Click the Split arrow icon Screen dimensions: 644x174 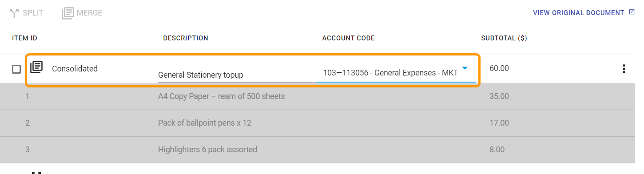click(x=14, y=13)
